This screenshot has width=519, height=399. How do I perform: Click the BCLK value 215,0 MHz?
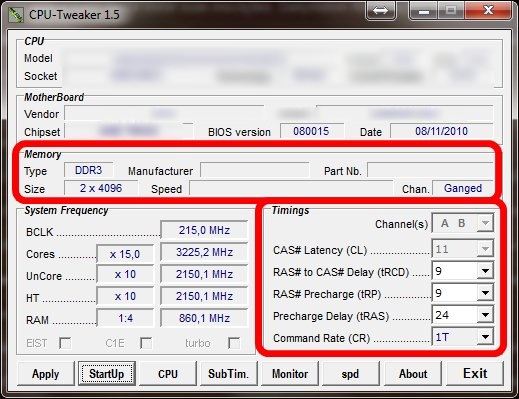[204, 230]
